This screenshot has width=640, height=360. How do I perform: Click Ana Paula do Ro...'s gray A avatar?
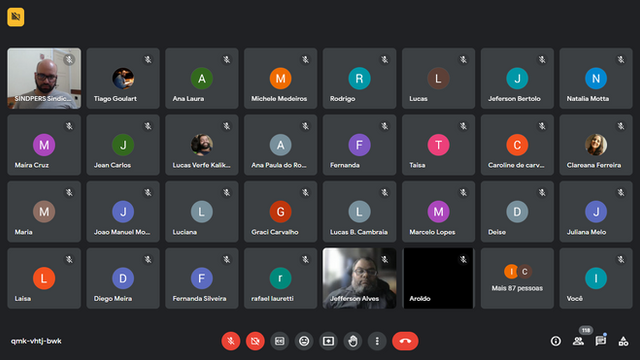pos(280,145)
